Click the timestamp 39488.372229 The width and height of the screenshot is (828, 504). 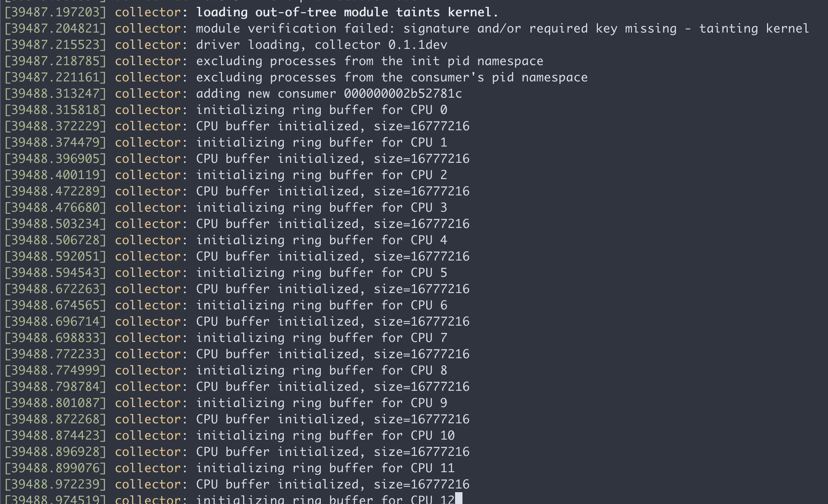point(55,126)
